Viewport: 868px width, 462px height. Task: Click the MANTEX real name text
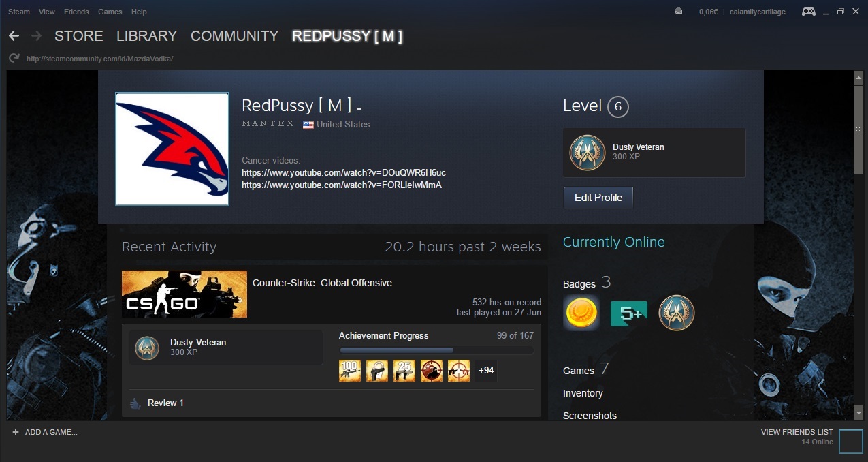tap(268, 124)
